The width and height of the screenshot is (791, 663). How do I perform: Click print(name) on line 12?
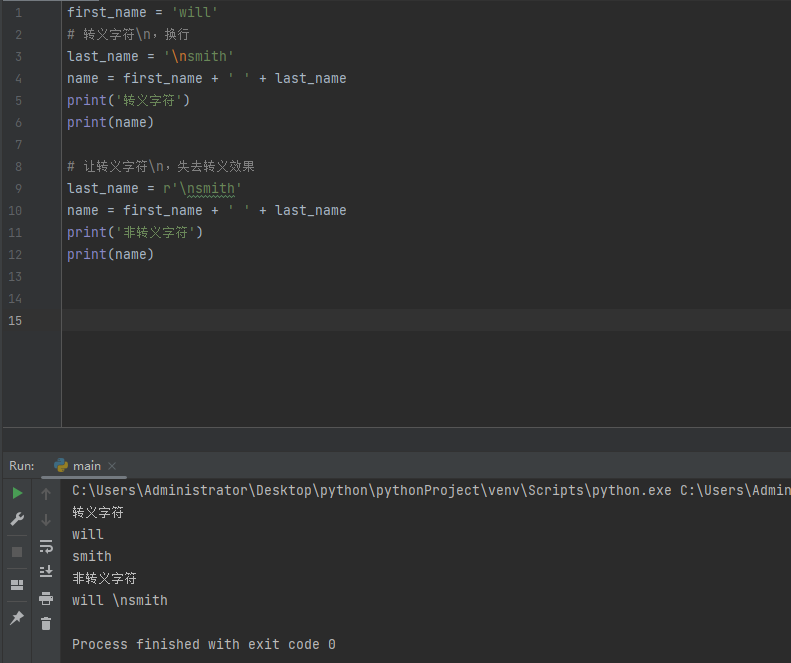coord(110,254)
